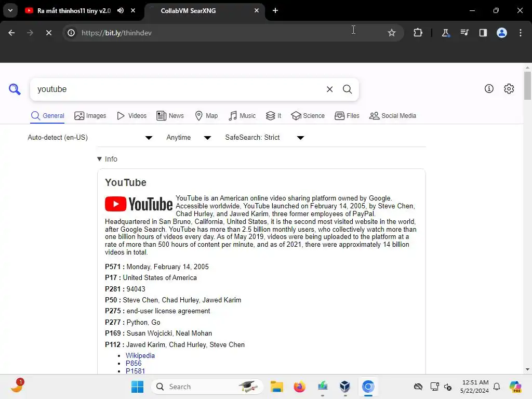Image resolution: width=532 pixels, height=399 pixels.
Task: Click the muted volume tray icon
Action: pos(448,387)
